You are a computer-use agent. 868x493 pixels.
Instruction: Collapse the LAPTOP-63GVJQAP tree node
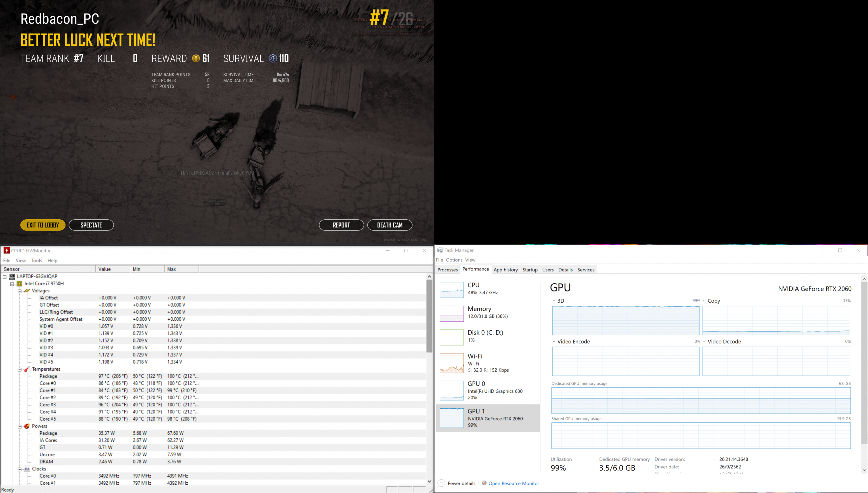pos(5,277)
